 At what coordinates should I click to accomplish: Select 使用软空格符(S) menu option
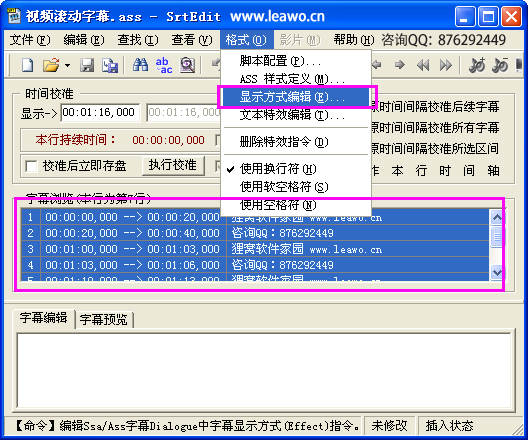[296, 187]
